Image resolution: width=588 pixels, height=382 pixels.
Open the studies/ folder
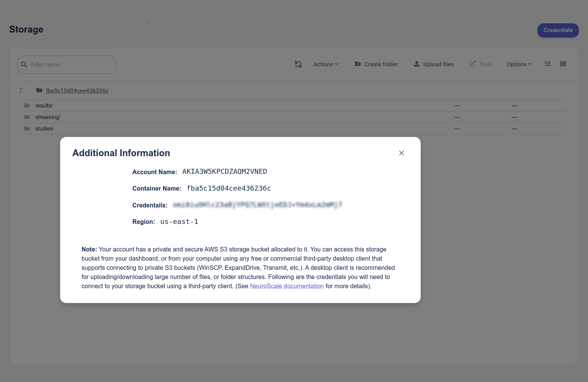coord(44,129)
